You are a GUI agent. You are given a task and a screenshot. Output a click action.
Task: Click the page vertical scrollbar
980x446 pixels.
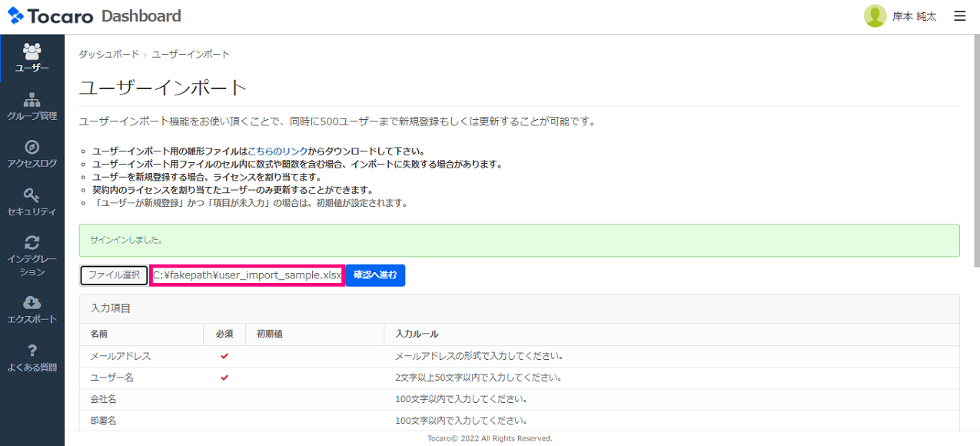point(976,154)
